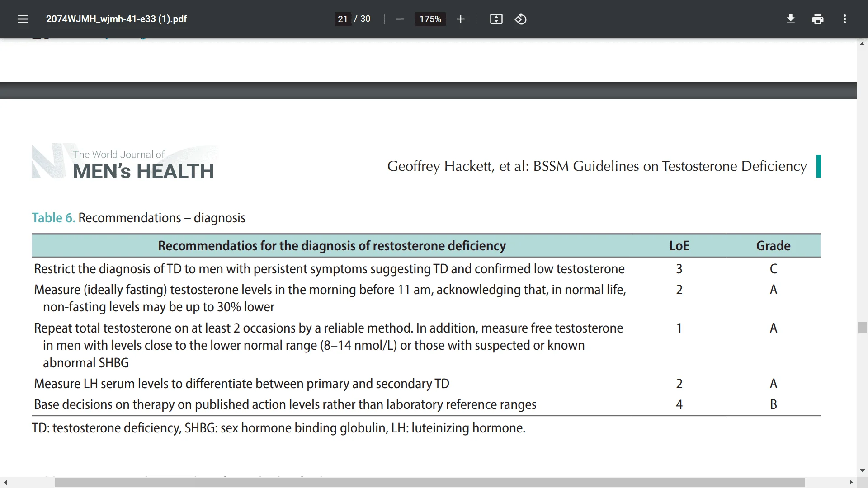Click the 175% zoom level field

tap(430, 19)
